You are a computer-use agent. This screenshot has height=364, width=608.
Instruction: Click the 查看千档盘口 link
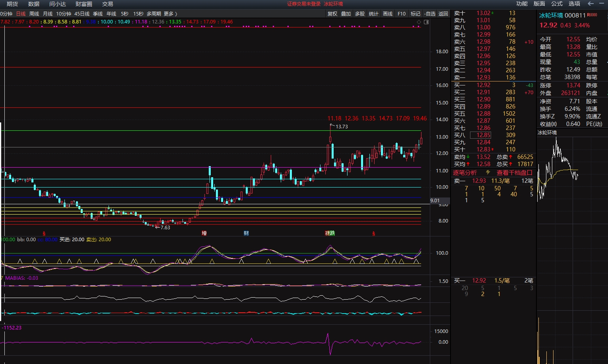click(514, 172)
